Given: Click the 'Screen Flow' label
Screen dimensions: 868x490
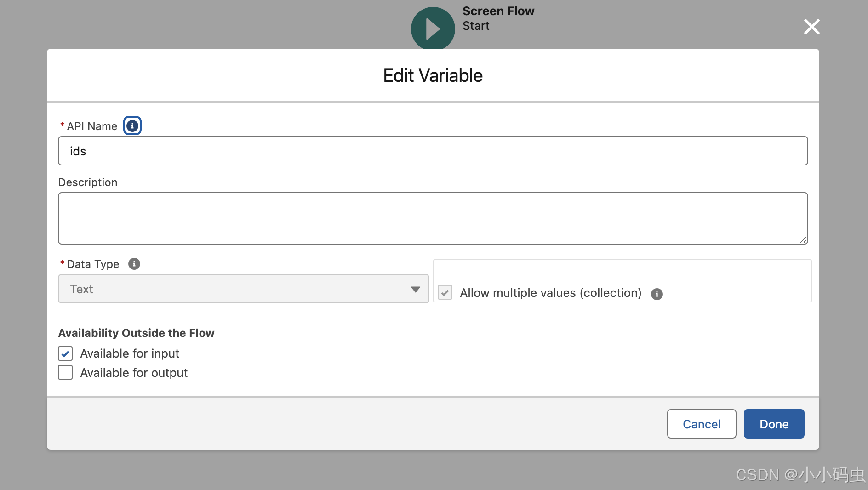Looking at the screenshot, I should (498, 11).
